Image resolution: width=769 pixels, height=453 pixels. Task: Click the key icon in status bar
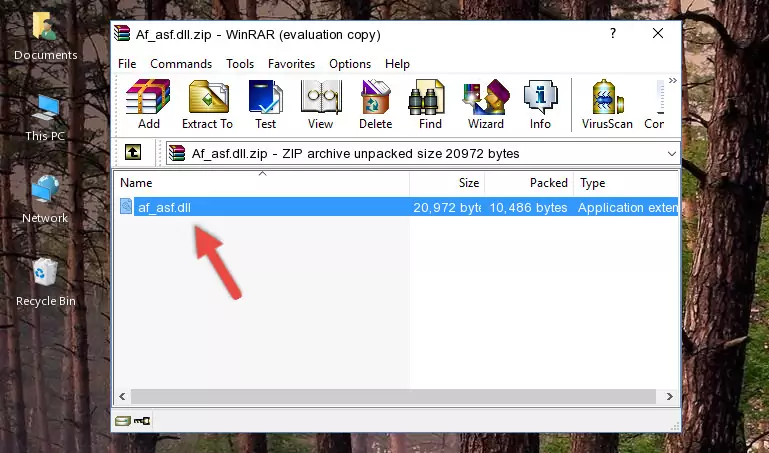point(142,421)
